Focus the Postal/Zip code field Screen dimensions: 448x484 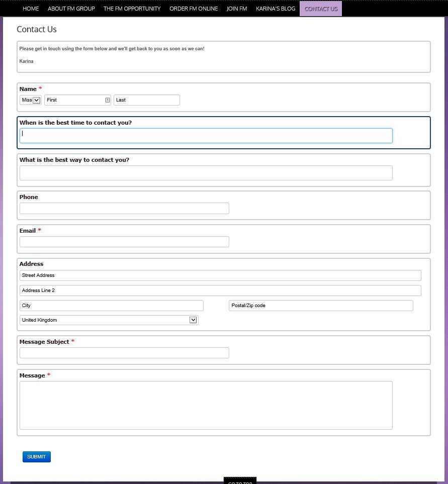(x=321, y=306)
